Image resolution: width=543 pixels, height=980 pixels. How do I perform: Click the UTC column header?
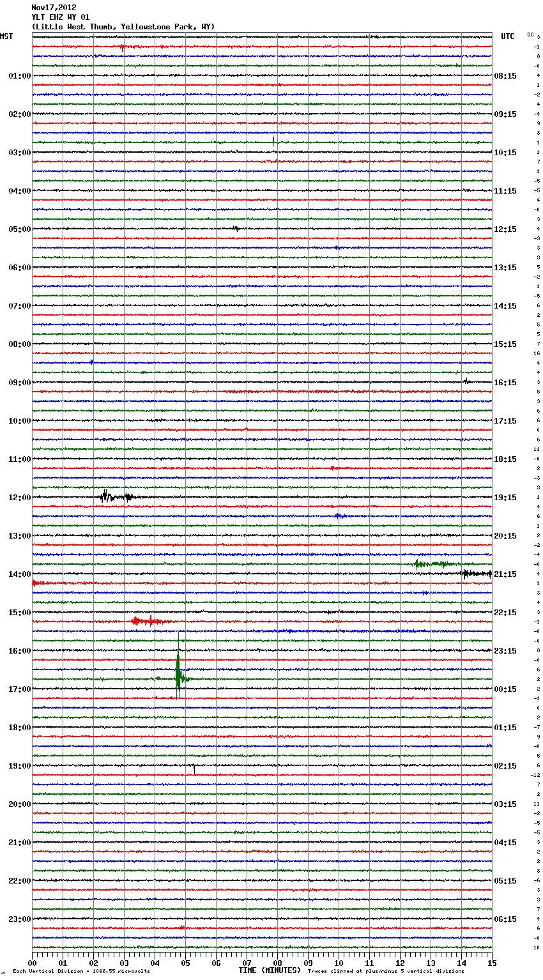coord(507,36)
